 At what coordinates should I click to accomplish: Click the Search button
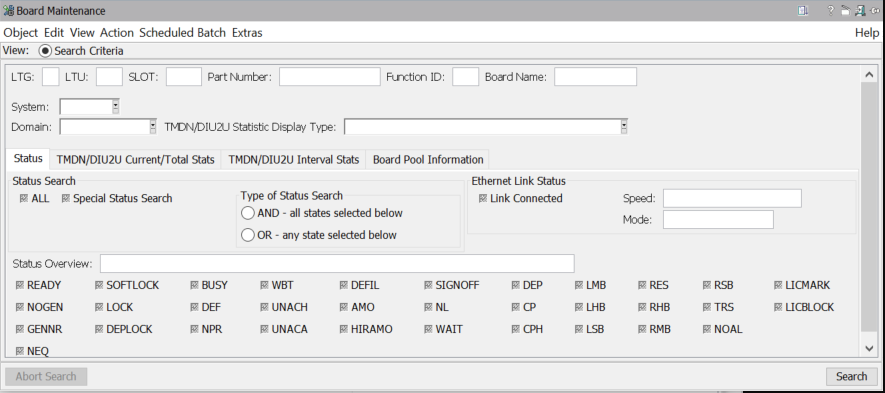851,377
